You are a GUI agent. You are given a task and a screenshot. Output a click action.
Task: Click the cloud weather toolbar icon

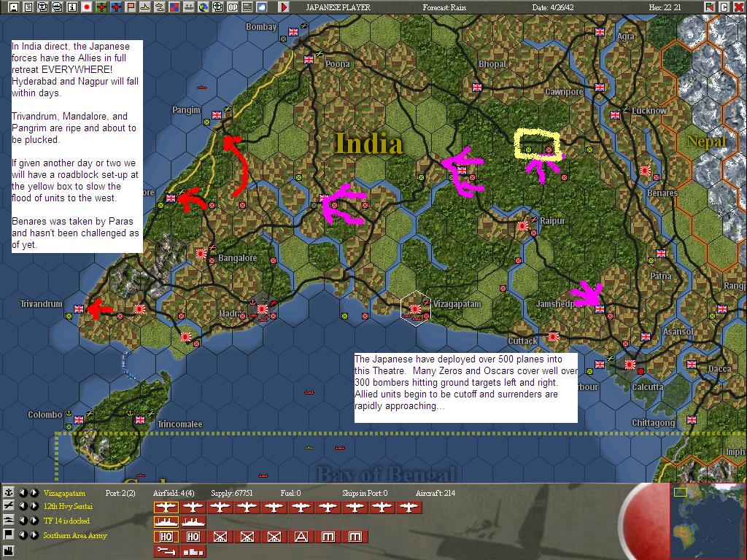[x=262, y=7]
